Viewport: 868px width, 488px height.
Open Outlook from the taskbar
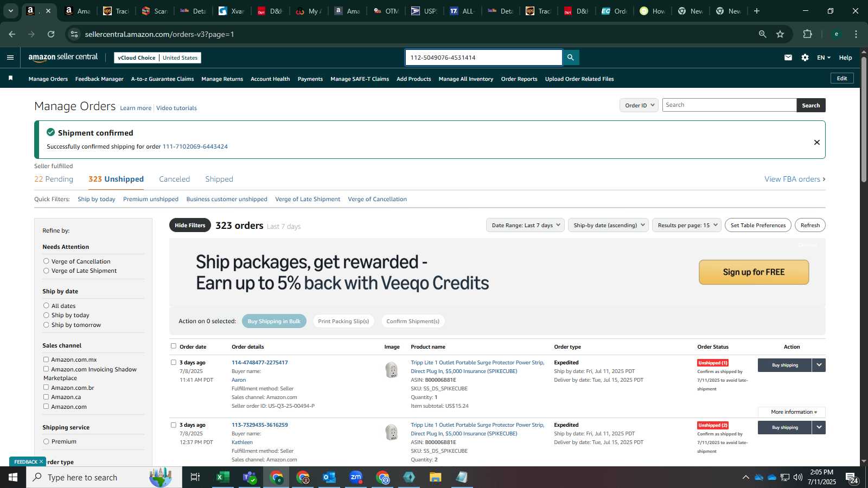tap(329, 477)
